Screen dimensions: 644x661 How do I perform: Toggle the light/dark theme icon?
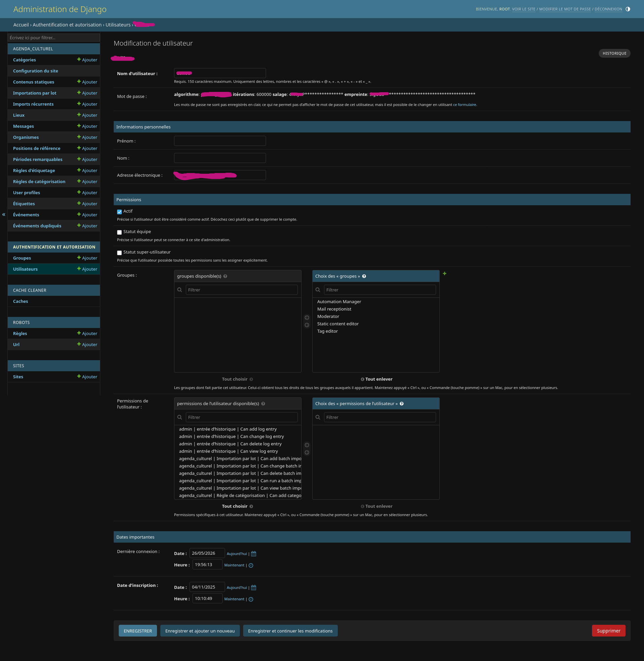tap(628, 9)
